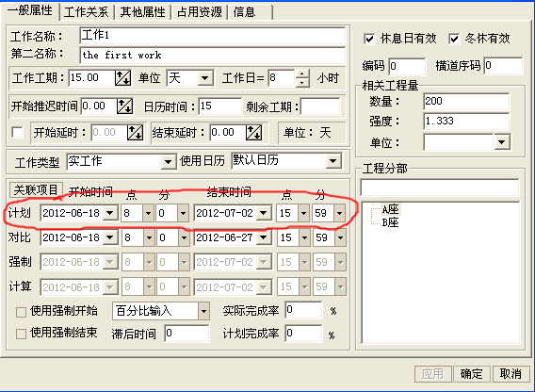Image resolution: width=535 pixels, height=392 pixels.
Task: Click the 应用 button
Action: click(432, 374)
